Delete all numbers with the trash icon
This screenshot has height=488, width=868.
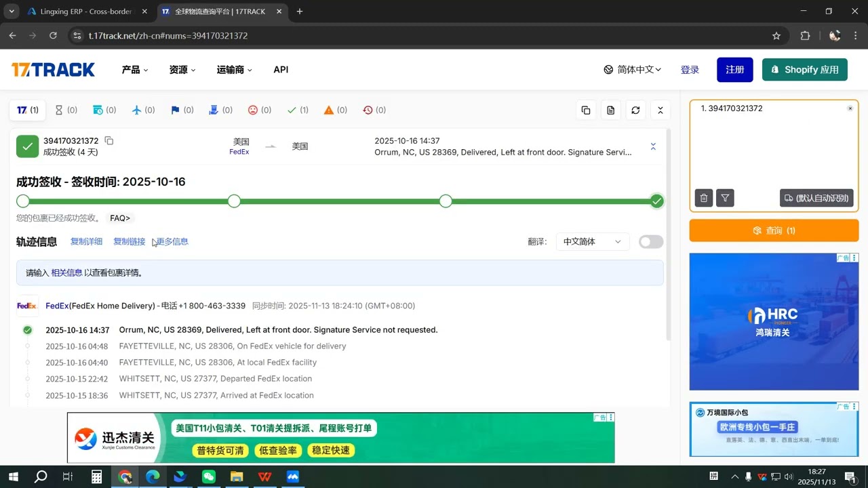(704, 198)
